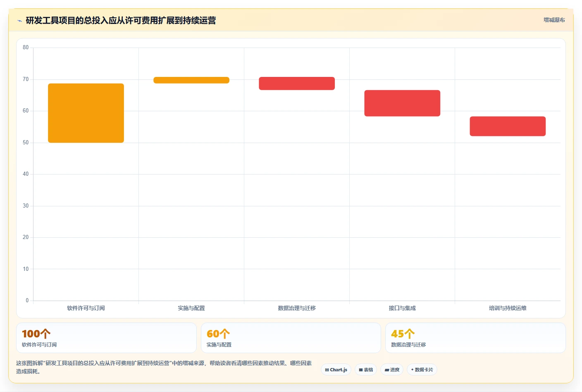Viewport: 582px width, 392px height.
Task: Click the chart title 研发工具项目的总投入
Action: click(121, 20)
